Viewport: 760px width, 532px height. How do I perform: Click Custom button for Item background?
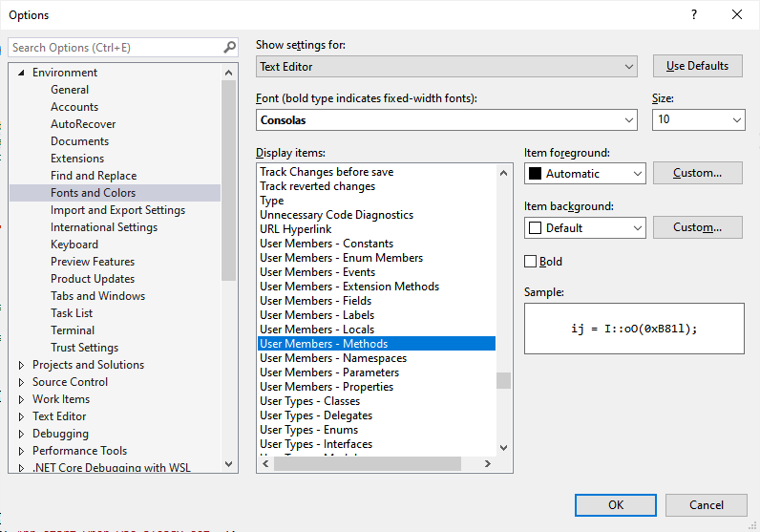(698, 227)
